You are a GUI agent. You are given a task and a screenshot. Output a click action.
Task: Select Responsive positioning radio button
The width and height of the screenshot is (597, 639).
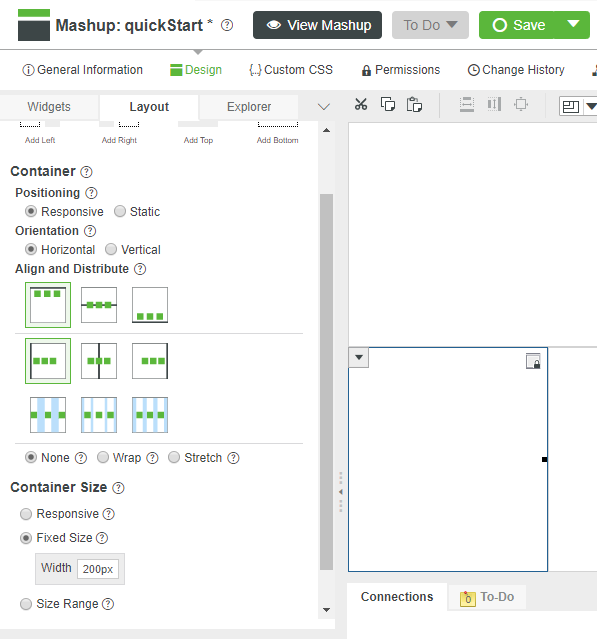(31, 212)
